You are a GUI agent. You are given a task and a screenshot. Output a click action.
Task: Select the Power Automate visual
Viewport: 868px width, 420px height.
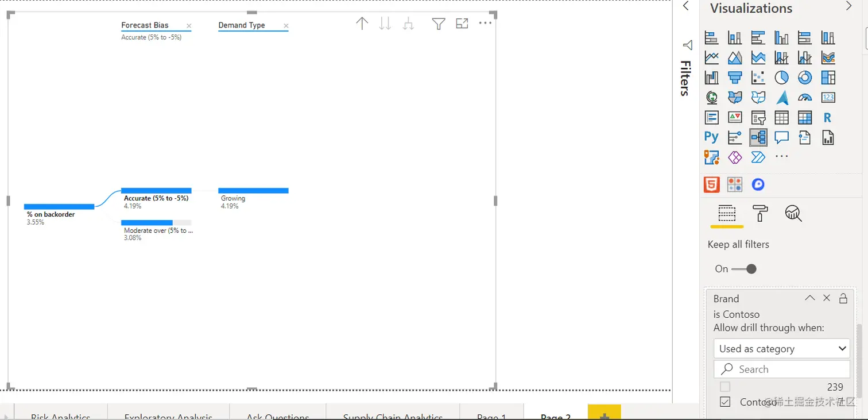[x=758, y=157]
